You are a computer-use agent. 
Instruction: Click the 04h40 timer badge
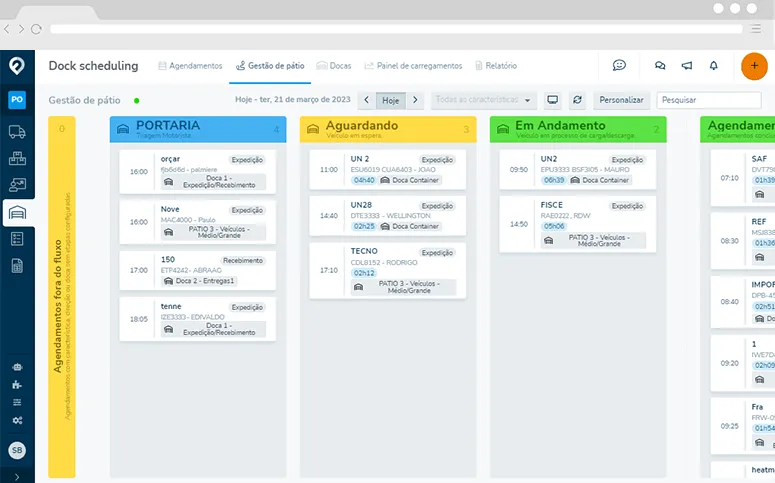pyautogui.click(x=364, y=180)
